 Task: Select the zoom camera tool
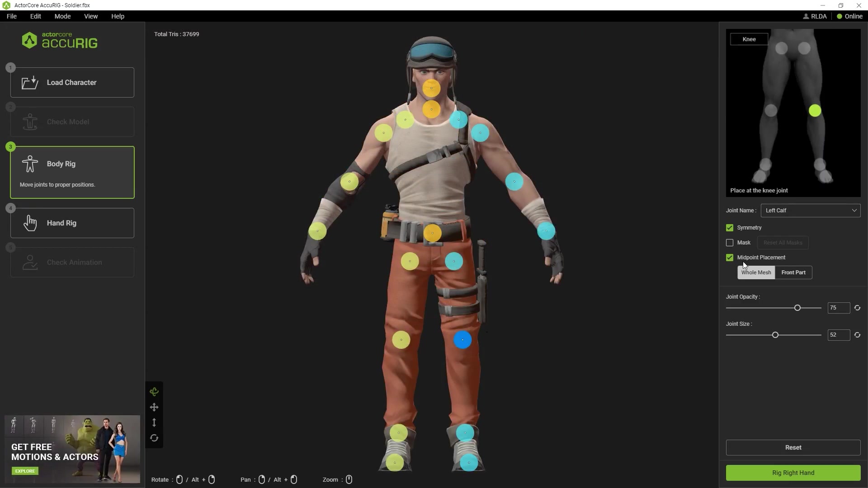154,422
